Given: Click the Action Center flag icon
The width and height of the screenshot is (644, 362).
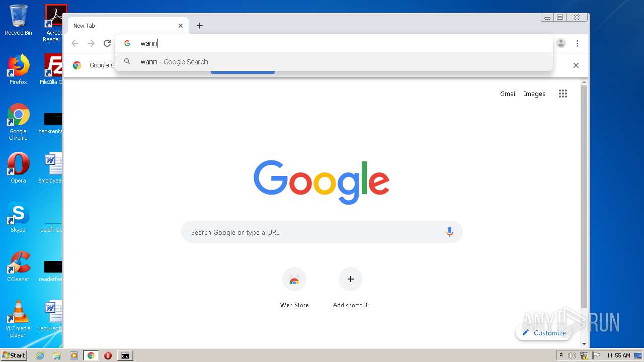Looking at the screenshot, I should coord(596,355).
